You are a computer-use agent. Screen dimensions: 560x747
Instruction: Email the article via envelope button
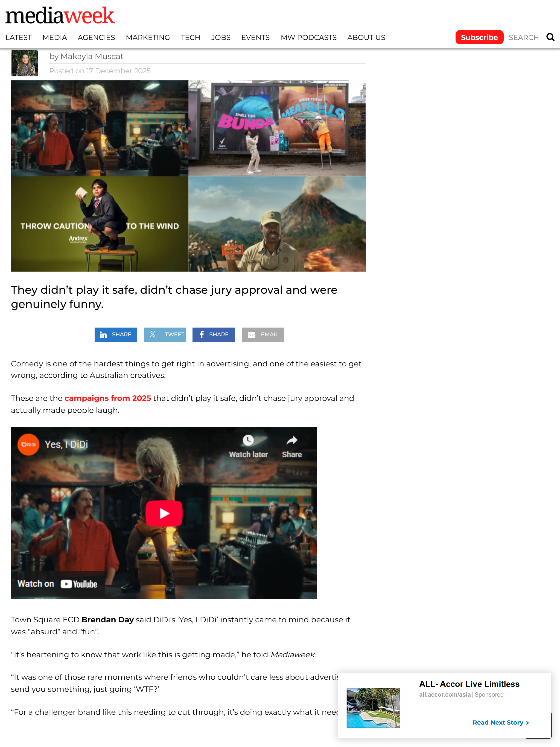(263, 334)
